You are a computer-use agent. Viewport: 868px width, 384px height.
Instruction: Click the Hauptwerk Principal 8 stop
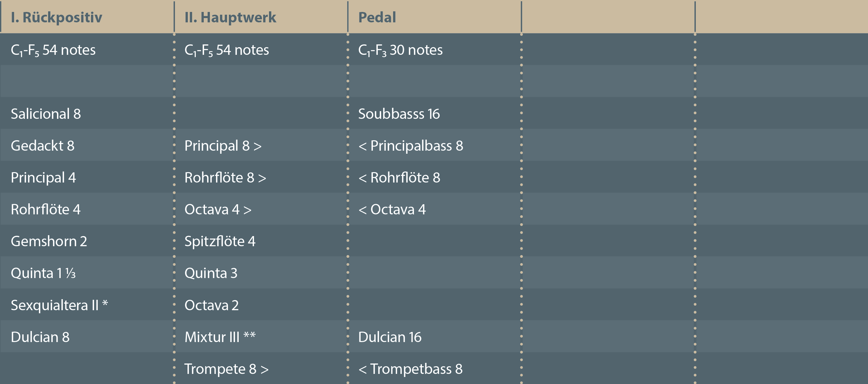point(223,145)
